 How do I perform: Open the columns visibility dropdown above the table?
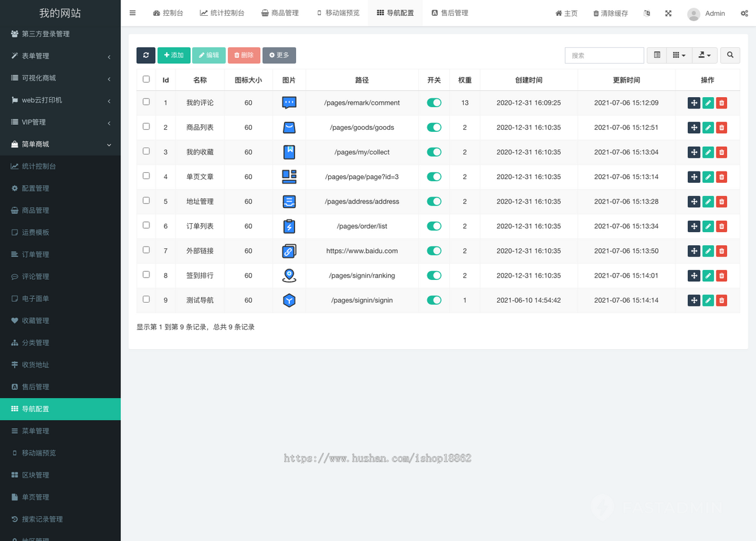(679, 55)
